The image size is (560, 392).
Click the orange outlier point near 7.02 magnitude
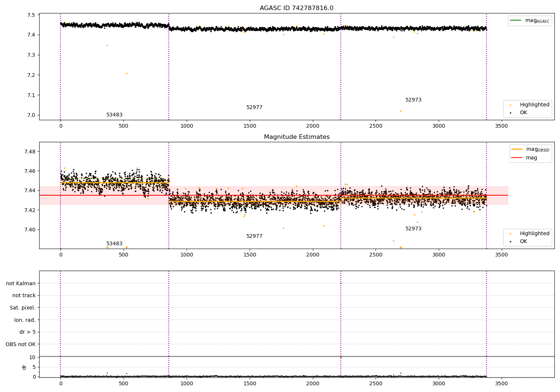click(x=401, y=111)
